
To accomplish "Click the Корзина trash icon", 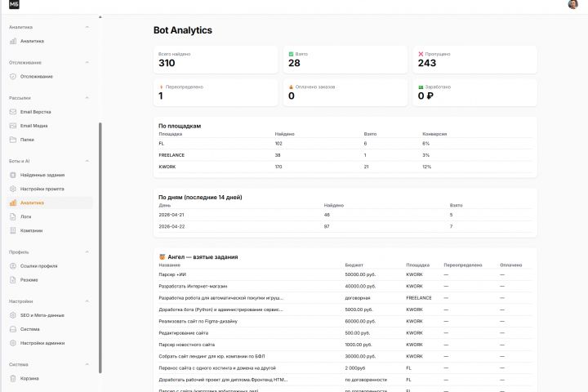I will tap(13, 379).
